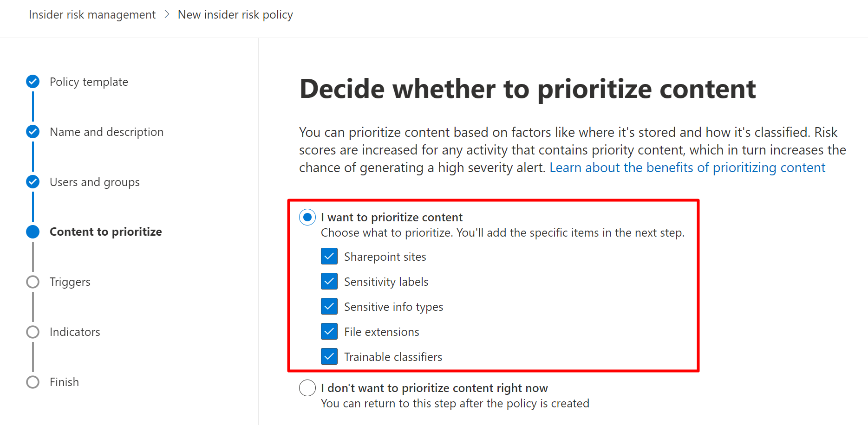Click the Content to prioritize step circle

[33, 232]
